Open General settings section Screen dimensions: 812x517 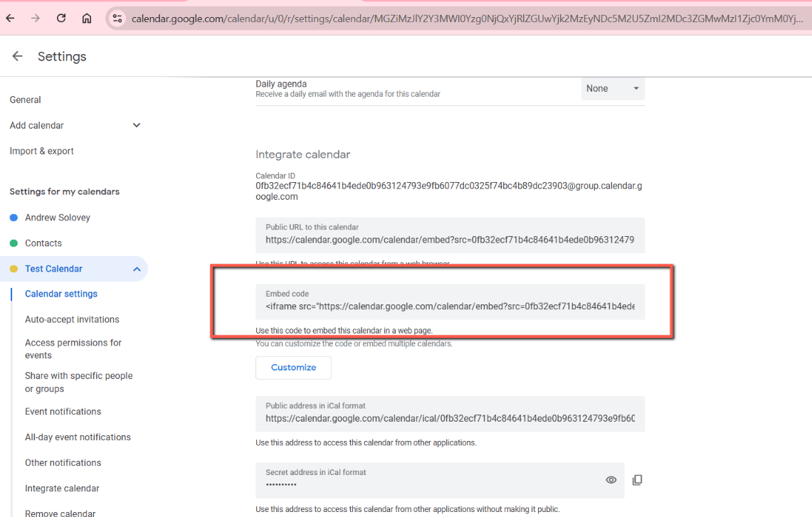26,100
